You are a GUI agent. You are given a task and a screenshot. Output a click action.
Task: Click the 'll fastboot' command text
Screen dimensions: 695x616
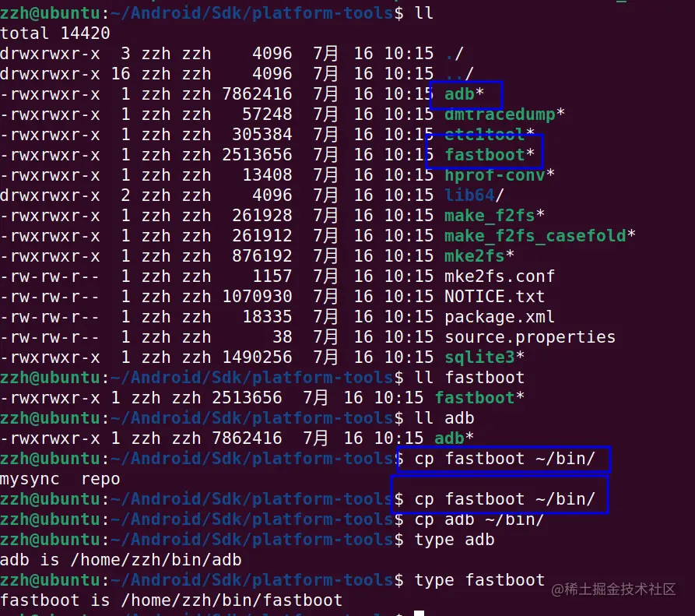(469, 378)
